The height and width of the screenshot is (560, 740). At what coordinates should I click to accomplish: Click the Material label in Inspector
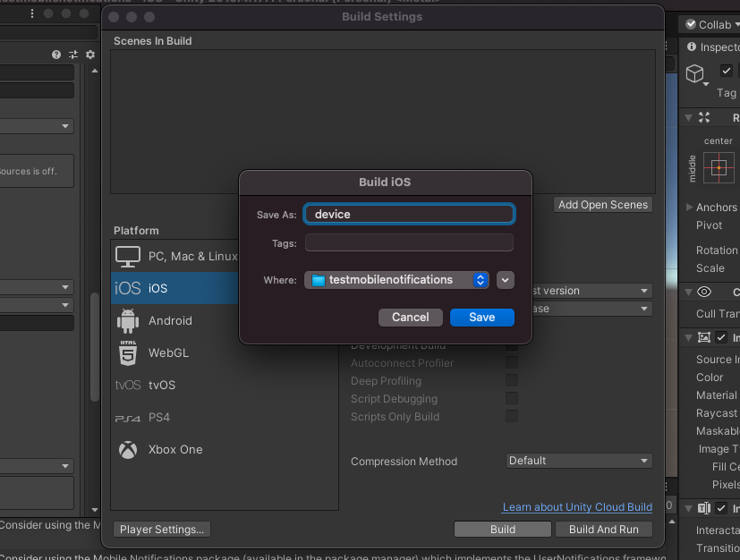coord(717,395)
